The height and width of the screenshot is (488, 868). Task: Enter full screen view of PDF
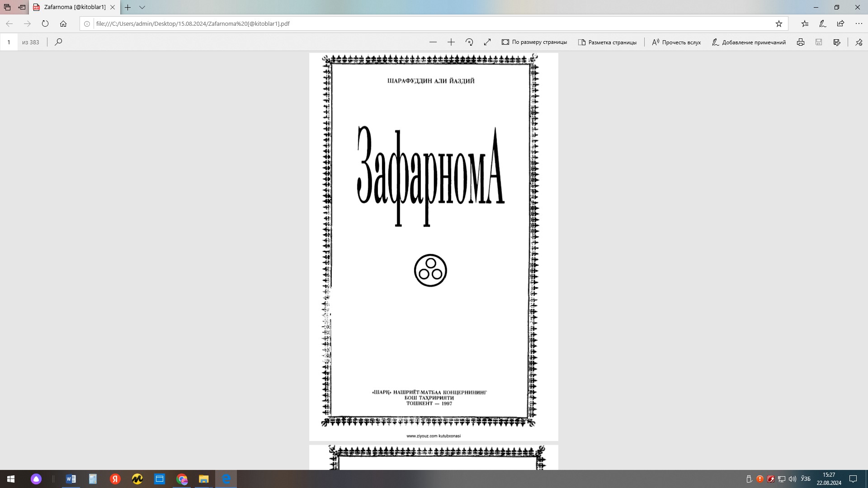pyautogui.click(x=487, y=42)
